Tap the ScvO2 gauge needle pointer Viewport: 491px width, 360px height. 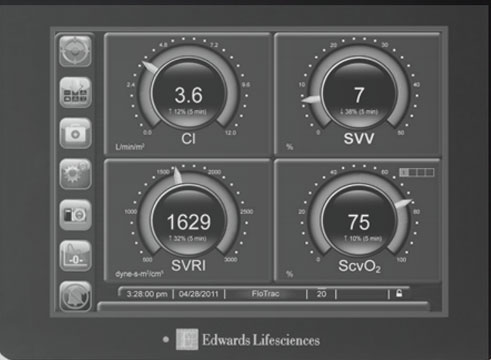coord(404,203)
